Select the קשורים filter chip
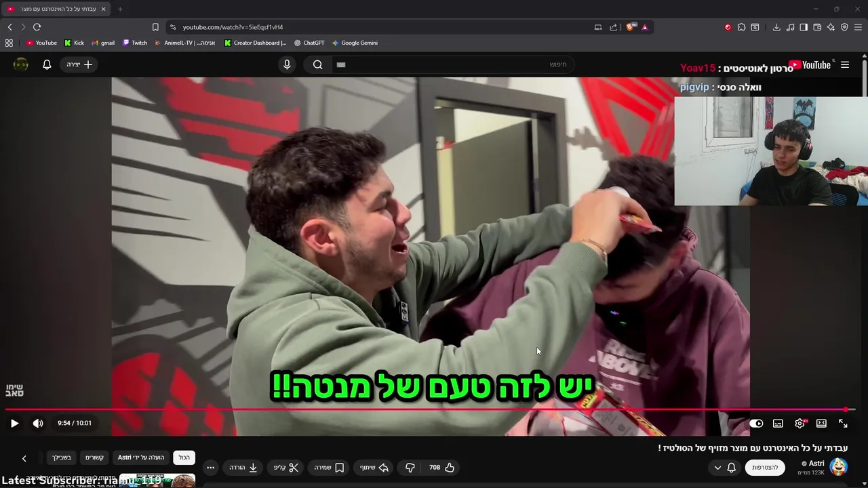 click(x=94, y=457)
